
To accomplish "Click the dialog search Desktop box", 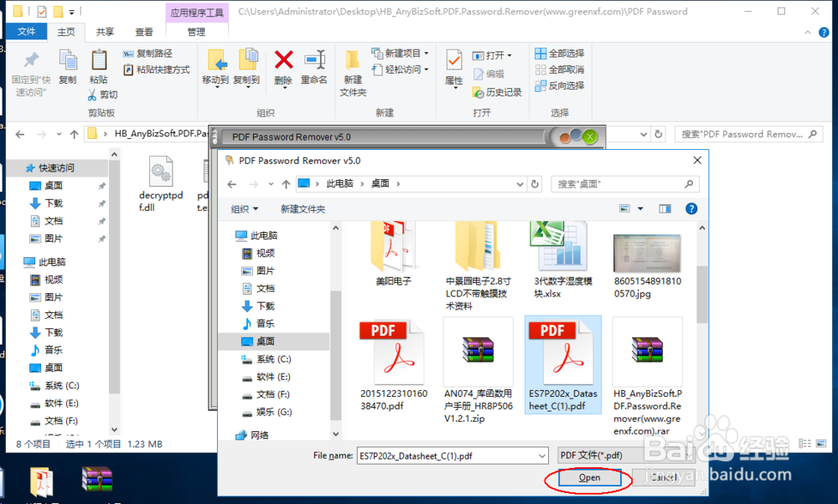I will tap(625, 184).
